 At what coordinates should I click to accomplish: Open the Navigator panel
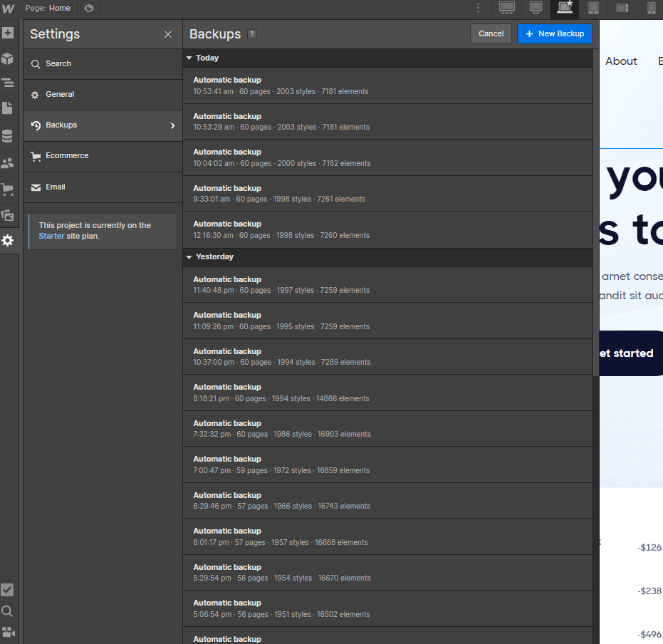[x=9, y=83]
